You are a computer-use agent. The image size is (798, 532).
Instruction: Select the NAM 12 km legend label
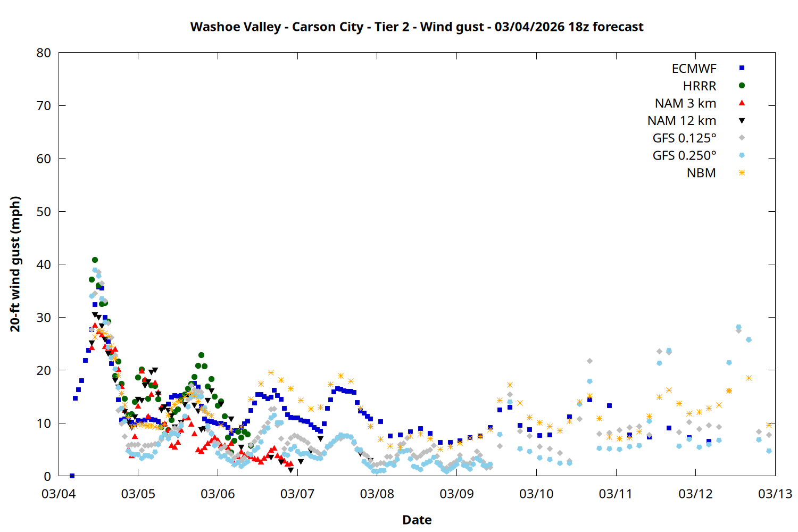click(681, 121)
